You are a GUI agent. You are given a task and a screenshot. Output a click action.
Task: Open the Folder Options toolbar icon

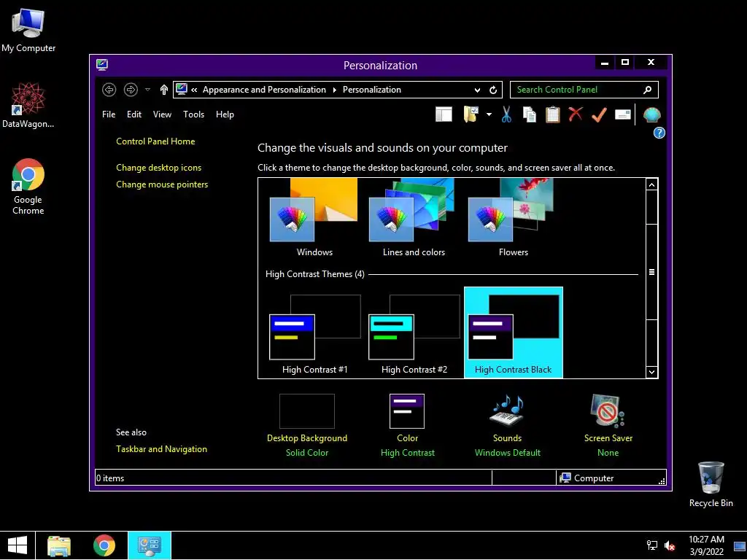tap(471, 114)
